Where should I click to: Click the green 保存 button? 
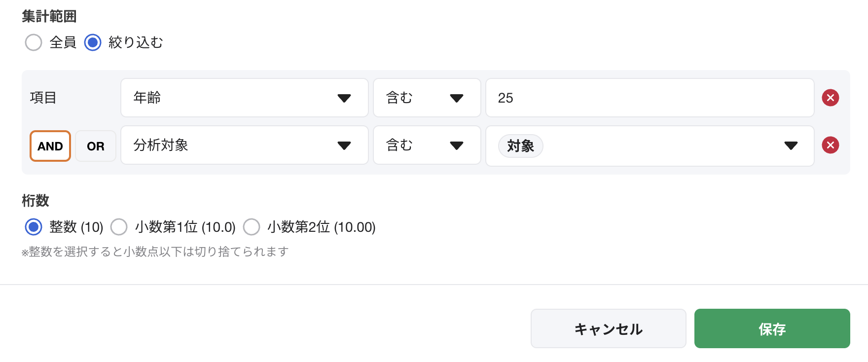coord(772,328)
